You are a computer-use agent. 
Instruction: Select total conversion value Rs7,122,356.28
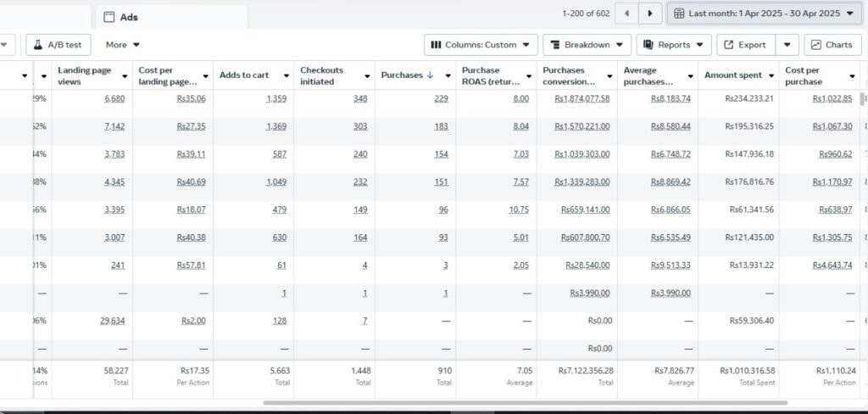(x=586, y=371)
